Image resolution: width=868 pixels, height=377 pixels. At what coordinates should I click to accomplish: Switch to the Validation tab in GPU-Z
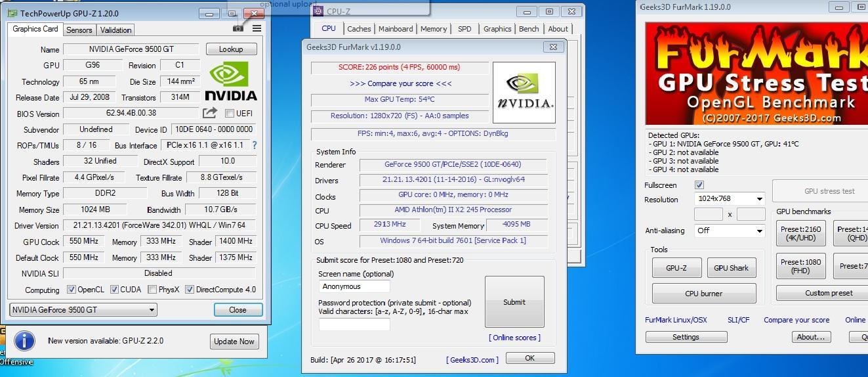(116, 30)
